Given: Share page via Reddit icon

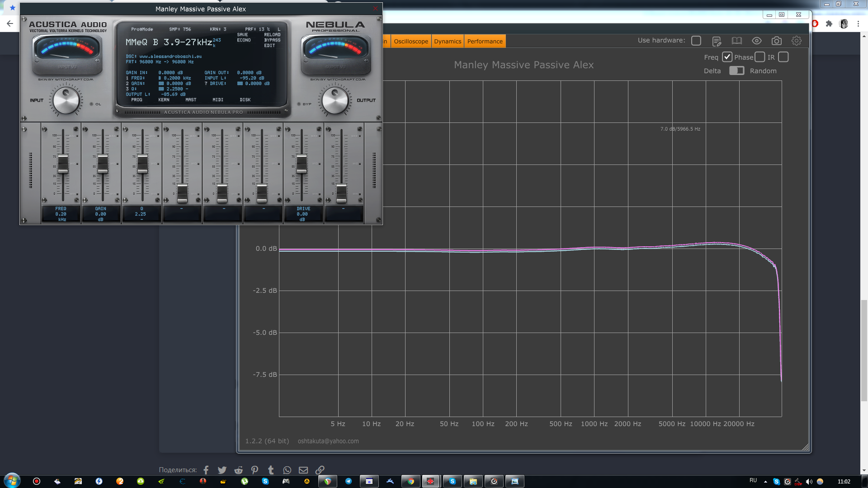Looking at the screenshot, I should 238,470.
